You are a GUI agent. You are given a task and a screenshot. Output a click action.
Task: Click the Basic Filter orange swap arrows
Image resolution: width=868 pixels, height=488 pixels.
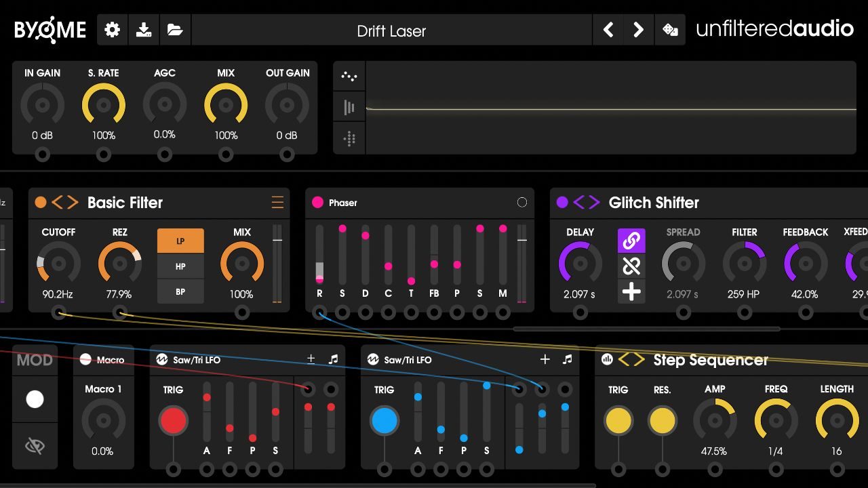point(65,202)
